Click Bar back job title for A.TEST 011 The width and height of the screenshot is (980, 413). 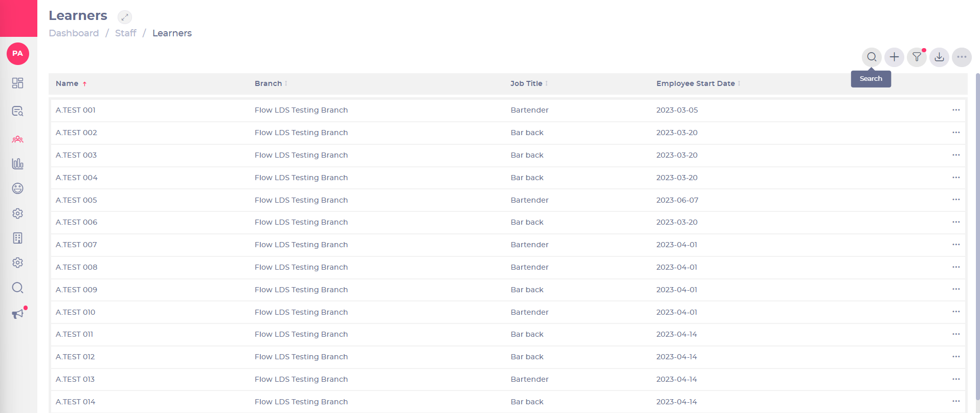click(527, 334)
